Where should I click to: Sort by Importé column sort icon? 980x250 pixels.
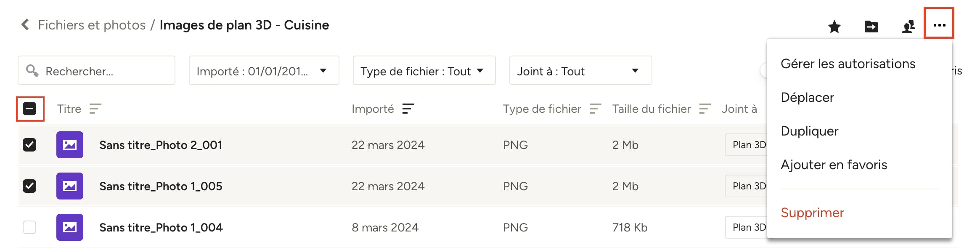click(x=408, y=109)
